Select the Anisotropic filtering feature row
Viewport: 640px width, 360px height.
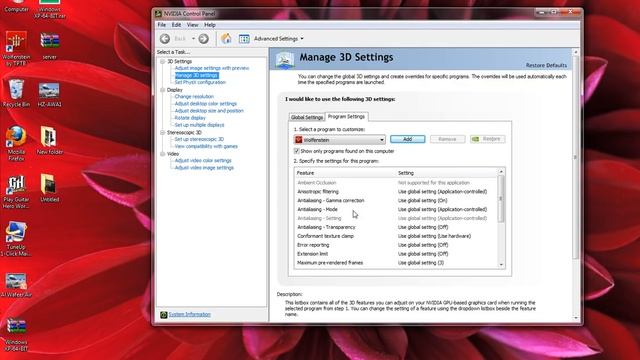point(396,192)
